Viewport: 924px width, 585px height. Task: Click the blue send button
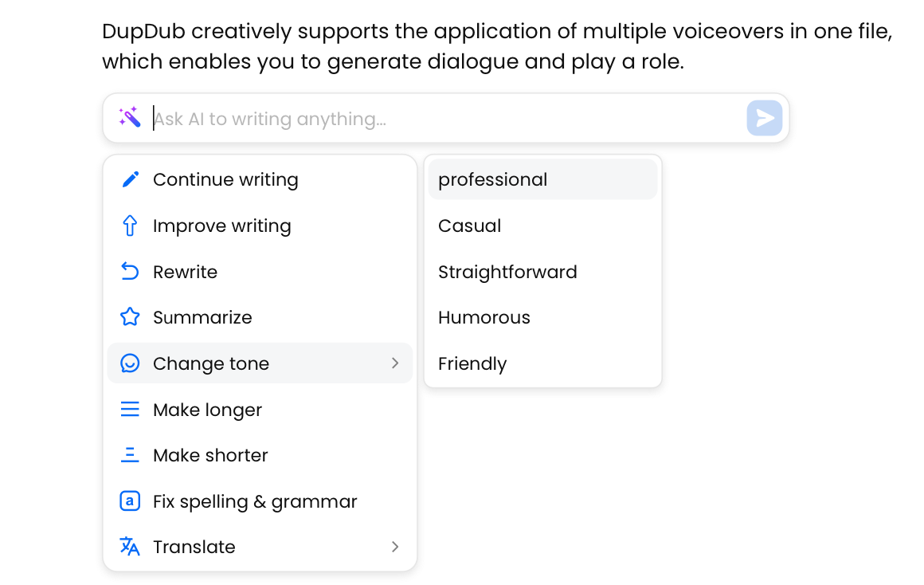point(764,117)
